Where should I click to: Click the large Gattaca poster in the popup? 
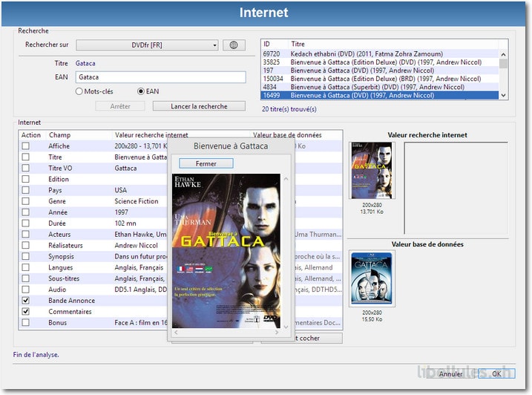tap(226, 251)
